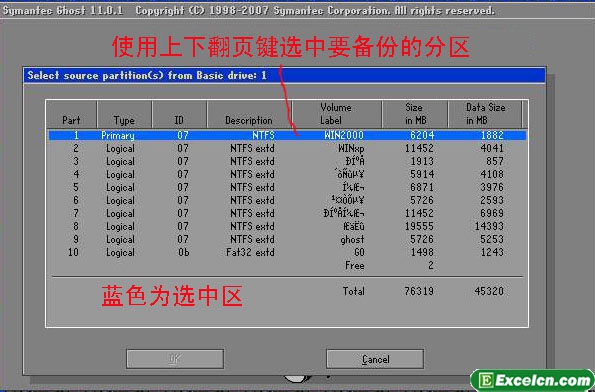Click the Data Size in MB header
Image resolution: width=595 pixels, height=392 pixels.
(485, 114)
